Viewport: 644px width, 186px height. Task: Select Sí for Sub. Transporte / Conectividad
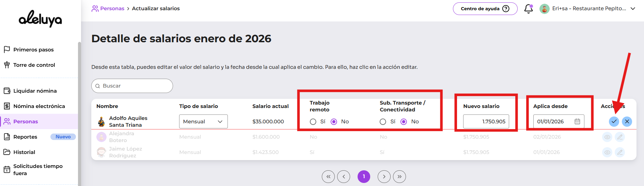click(383, 122)
